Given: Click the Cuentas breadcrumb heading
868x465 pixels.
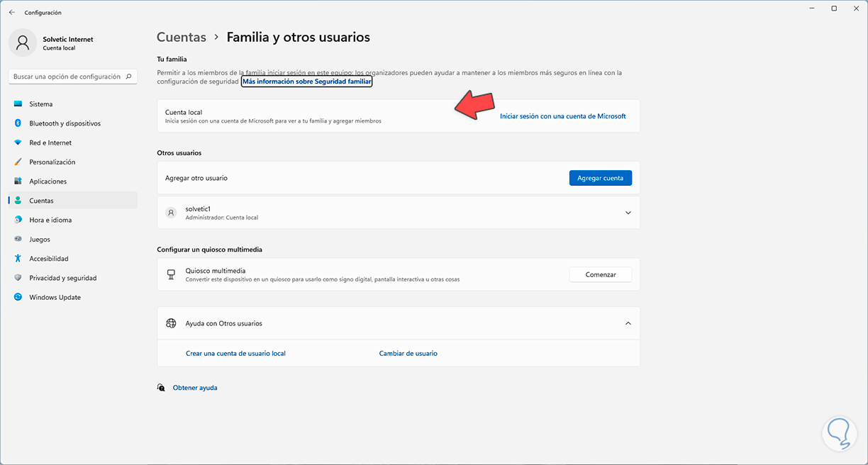Looking at the screenshot, I should pyautogui.click(x=181, y=38).
